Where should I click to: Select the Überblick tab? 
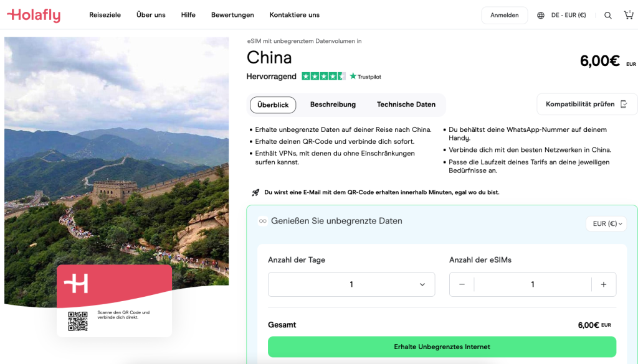[273, 105]
